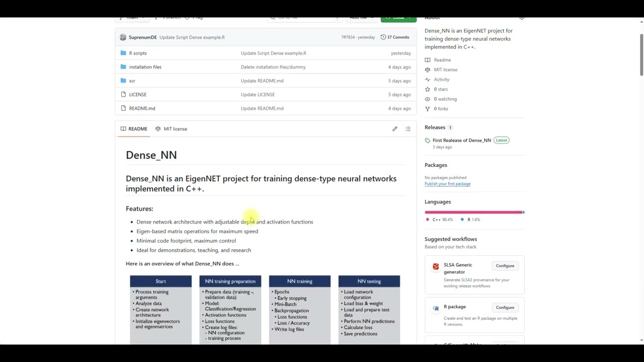This screenshot has height=362, width=644.
Task: Click the README.md file icon
Action: 123,108
